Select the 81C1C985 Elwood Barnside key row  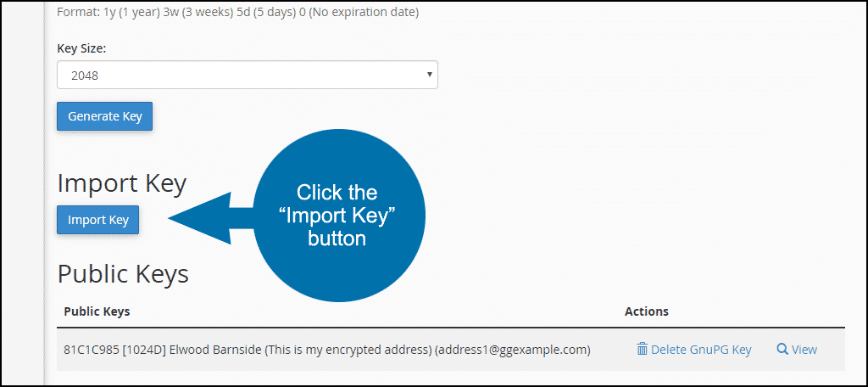[x=451, y=350]
